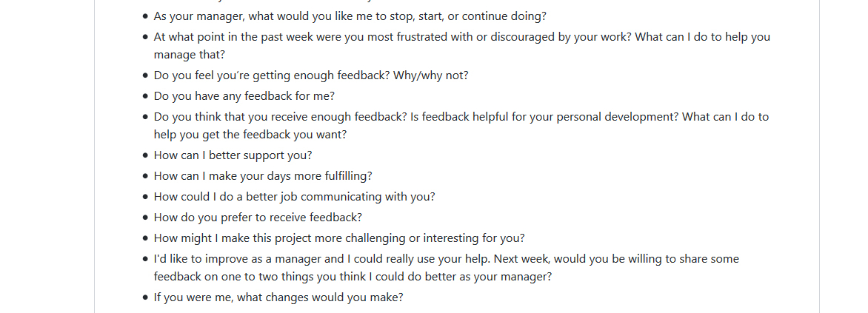868x313 pixels.
Task: Click the 'stop, start, or continue doing' question
Action: pos(350,16)
